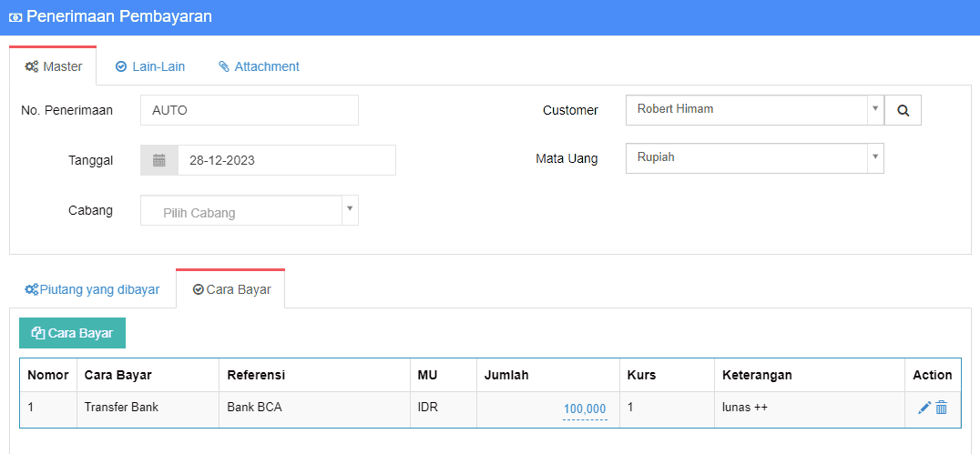Expand the Customer dropdown showing Robert Himam
This screenshot has width=980, height=454.
point(754,109)
